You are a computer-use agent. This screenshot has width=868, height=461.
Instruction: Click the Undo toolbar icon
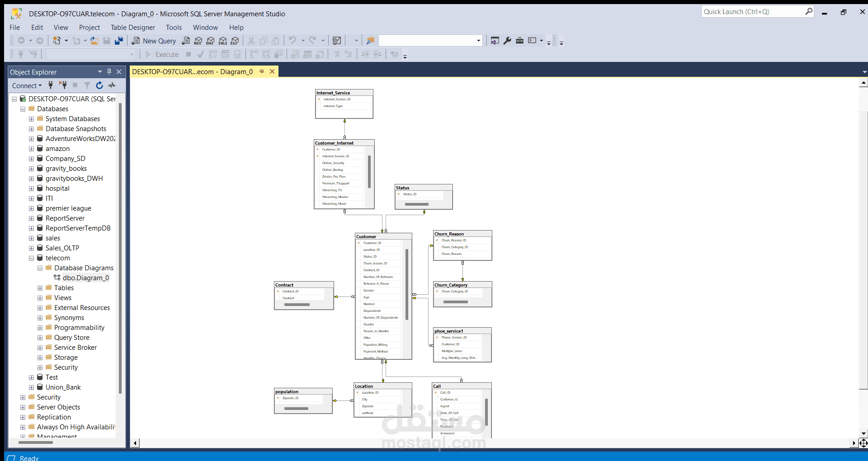292,41
